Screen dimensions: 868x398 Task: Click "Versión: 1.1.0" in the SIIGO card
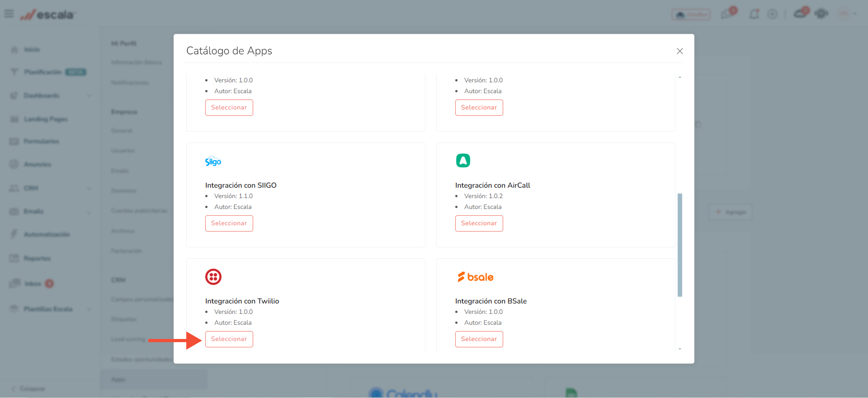click(233, 196)
